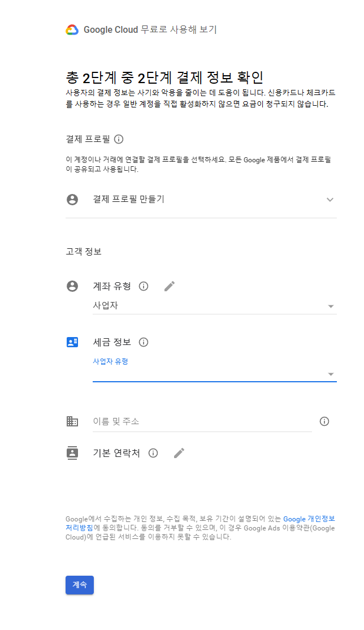Expand the 결제 프로필 만들기 chevron
This screenshot has height=630, width=364.
point(330,200)
